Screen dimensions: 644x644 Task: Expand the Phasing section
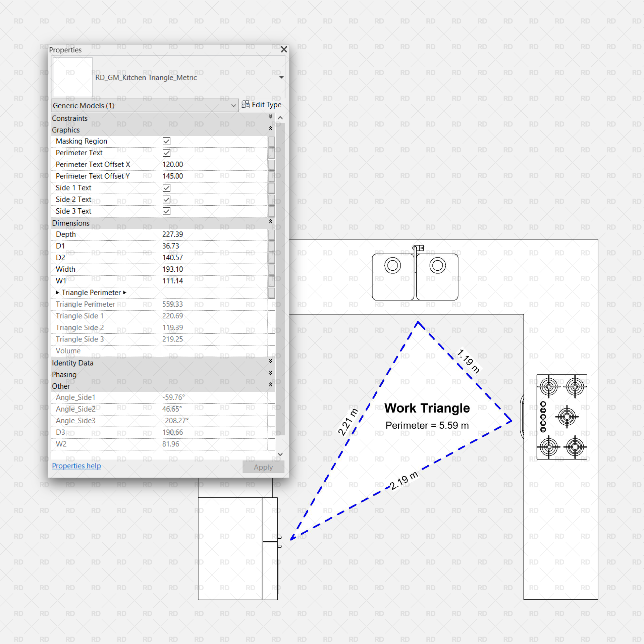click(270, 373)
